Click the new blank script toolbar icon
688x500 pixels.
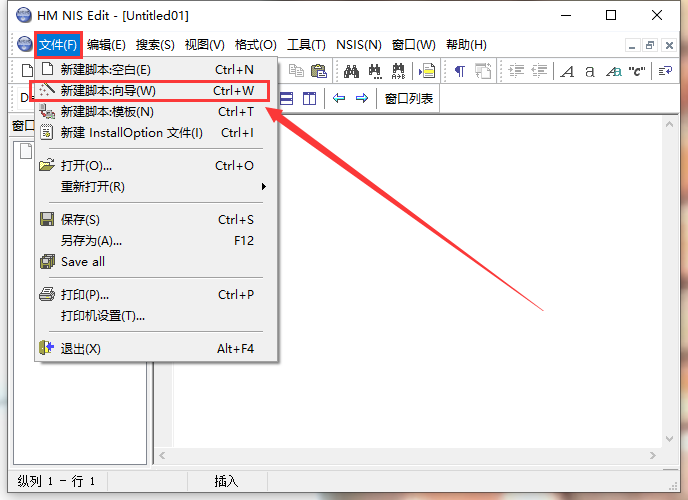[27, 71]
